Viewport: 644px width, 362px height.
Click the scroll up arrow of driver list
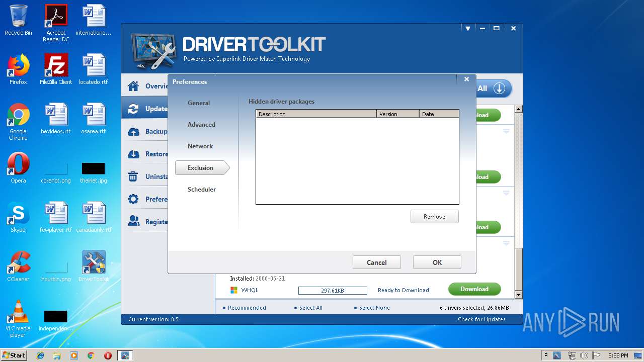(518, 109)
